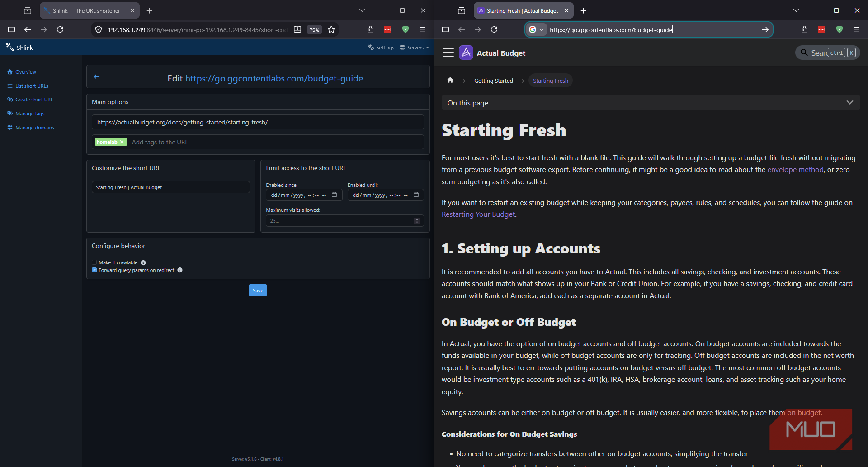
Task: Open Manage tags page
Action: click(x=26, y=114)
